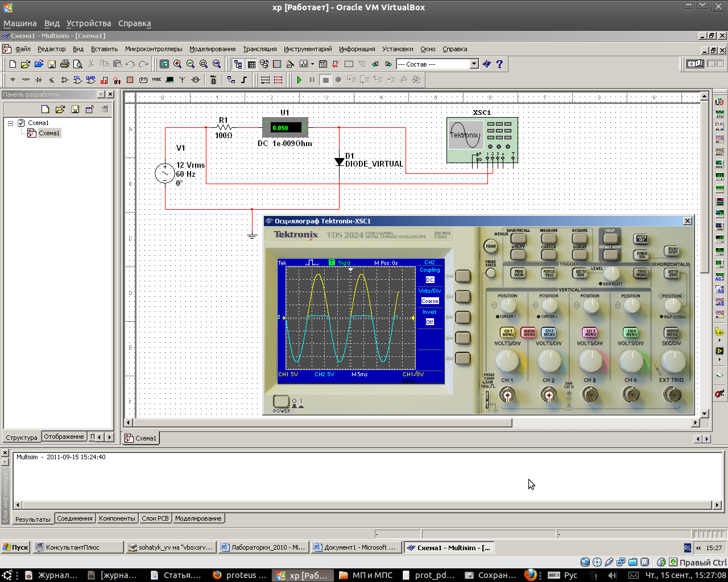Open file with the folder icon
The width and height of the screenshot is (728, 582).
click(26, 64)
